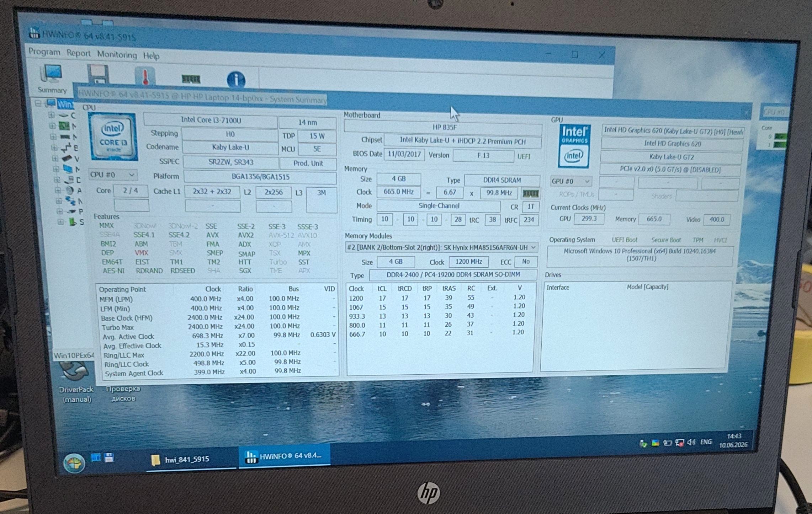The height and width of the screenshot is (514, 812).
Task: Open the Program menu
Action: [44, 52]
